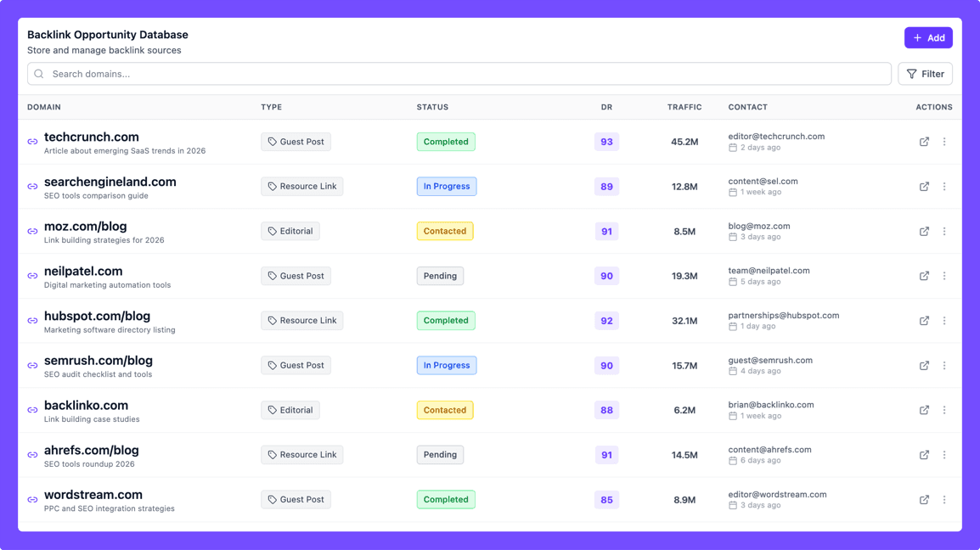Toggle the Contacted status for moz.com/blog
Viewport: 980px width, 550px height.
tap(445, 231)
